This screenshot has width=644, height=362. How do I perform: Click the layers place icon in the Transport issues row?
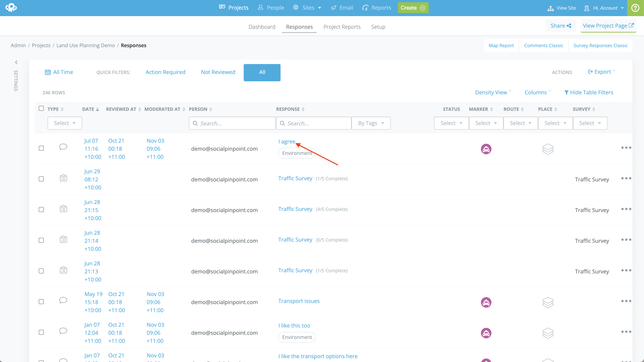point(548,302)
